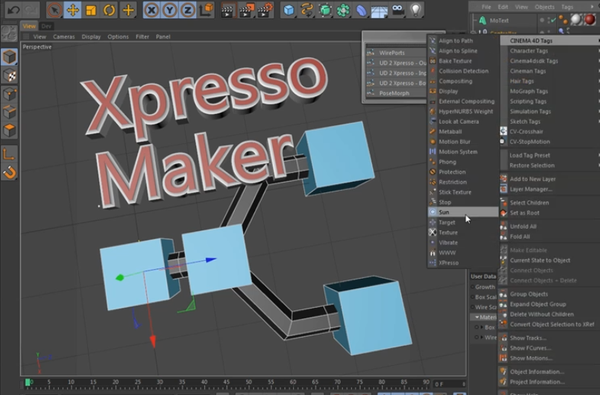The image size is (600, 395).
Task: Switch to Texture mode checker icon
Action: (x=10, y=75)
